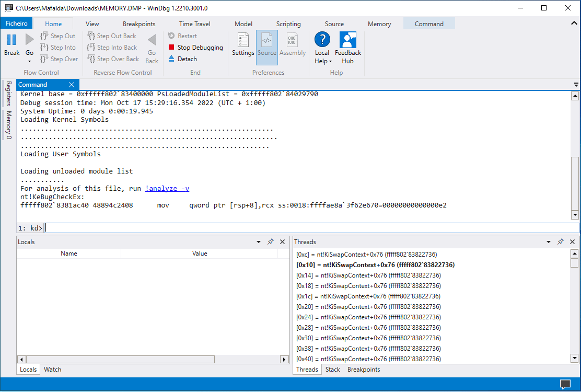The image size is (581, 392).
Task: Switch to the View ribbon tab
Action: 92,24
